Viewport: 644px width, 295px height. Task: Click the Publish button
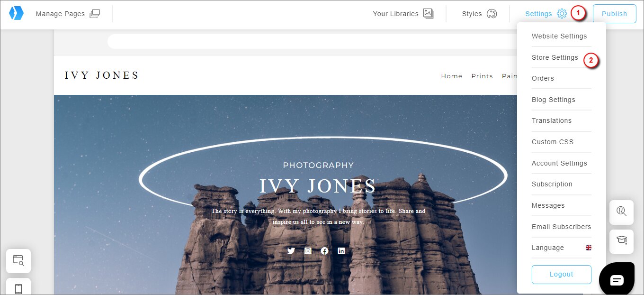pyautogui.click(x=615, y=14)
